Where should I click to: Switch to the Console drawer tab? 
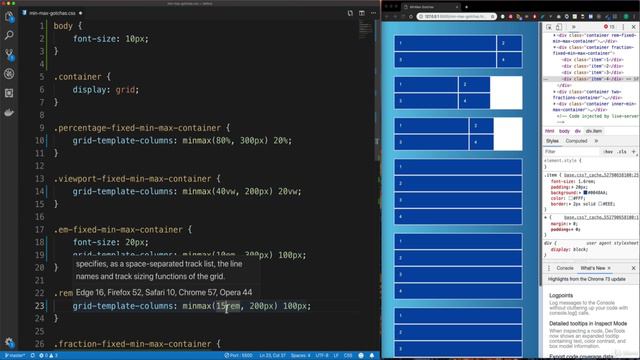[x=565, y=268]
